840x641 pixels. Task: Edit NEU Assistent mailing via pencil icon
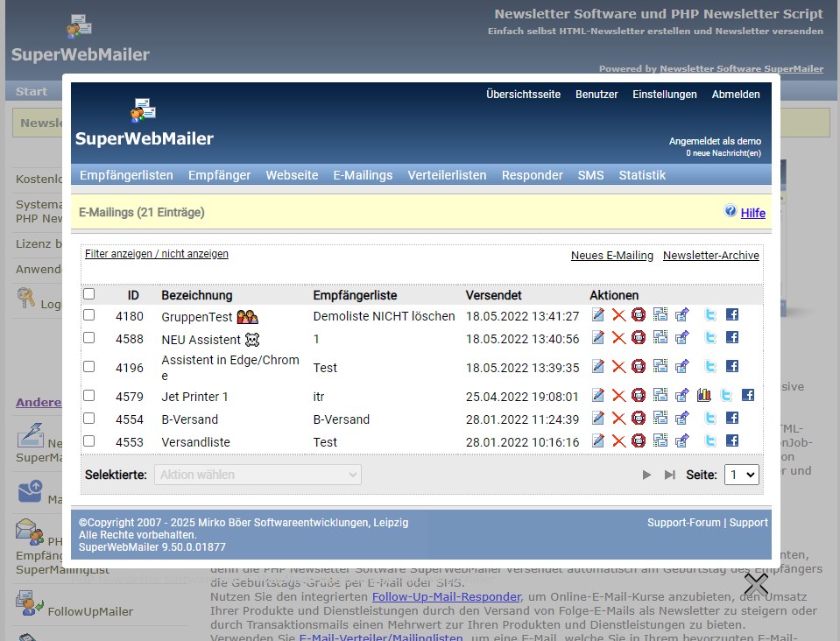click(x=598, y=337)
